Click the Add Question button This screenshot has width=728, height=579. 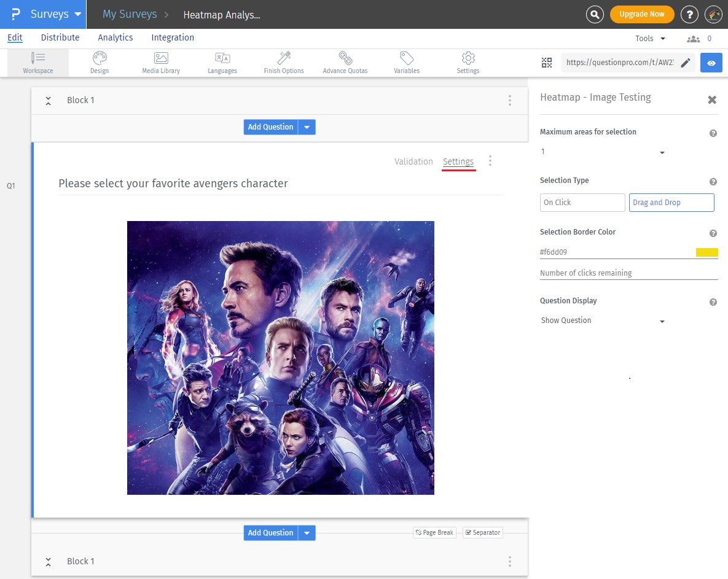(x=270, y=126)
